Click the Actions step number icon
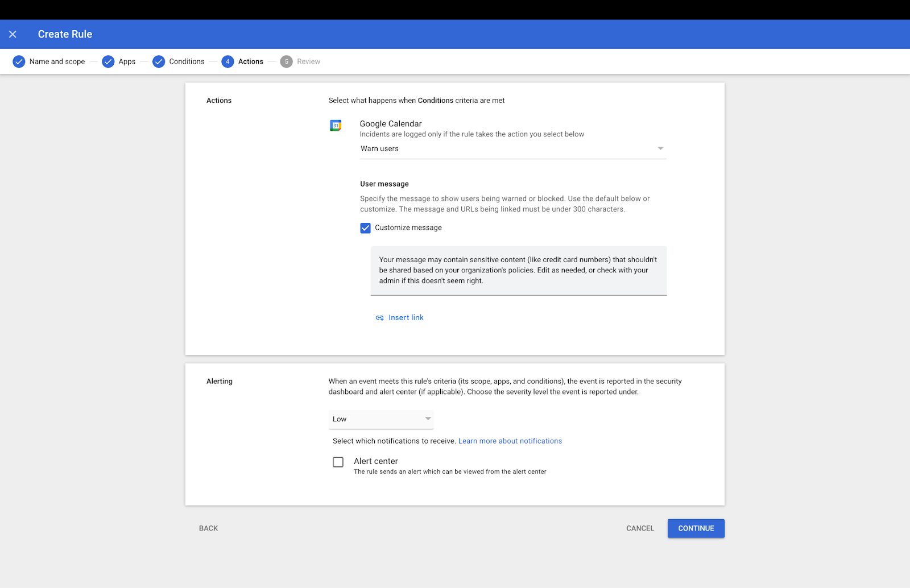Screen dimensions: 910x588 point(227,61)
